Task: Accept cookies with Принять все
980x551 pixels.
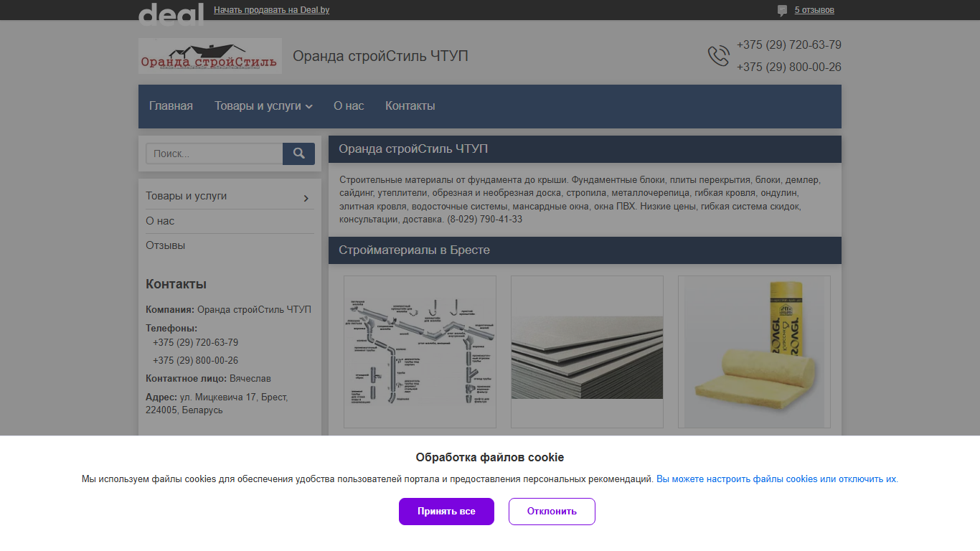Action: [446, 512]
